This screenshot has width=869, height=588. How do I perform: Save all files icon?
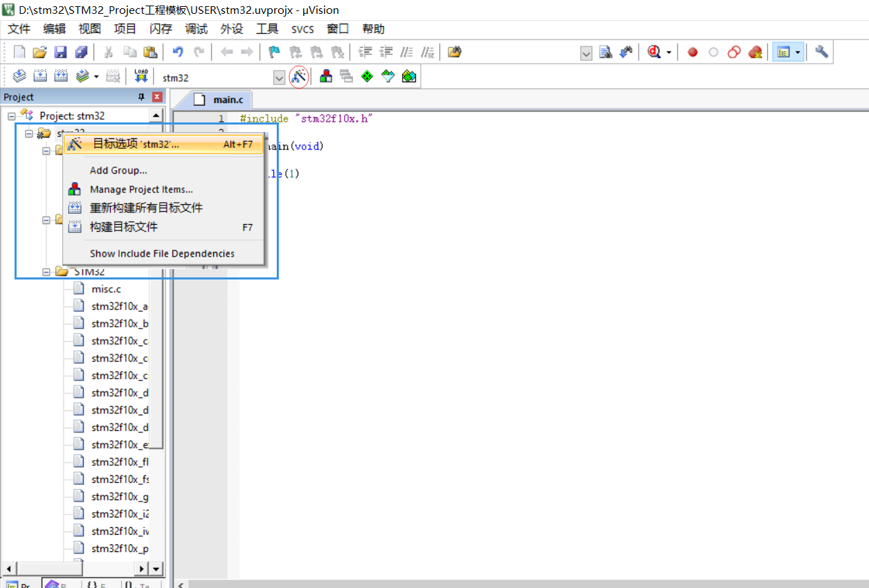(81, 52)
